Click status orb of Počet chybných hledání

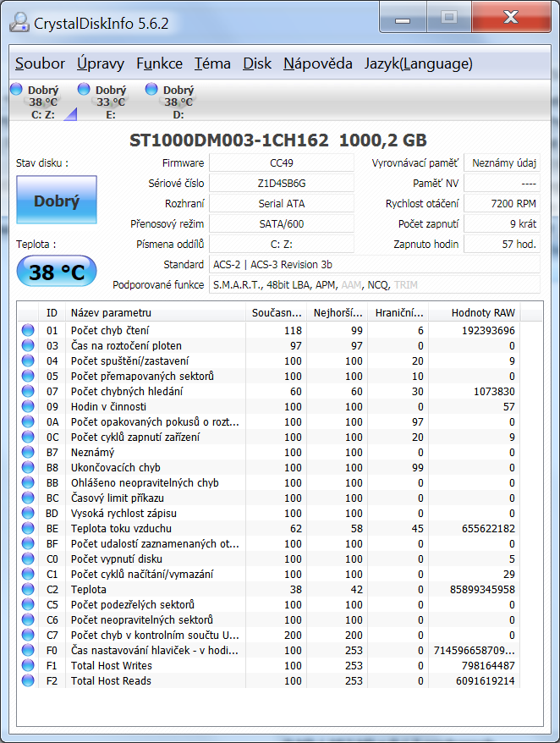tap(28, 391)
